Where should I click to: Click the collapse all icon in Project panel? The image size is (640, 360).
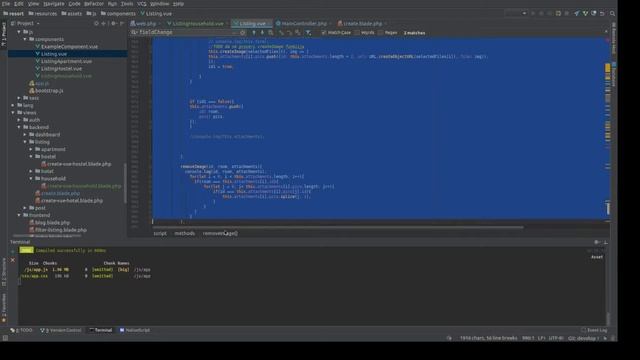point(104,24)
